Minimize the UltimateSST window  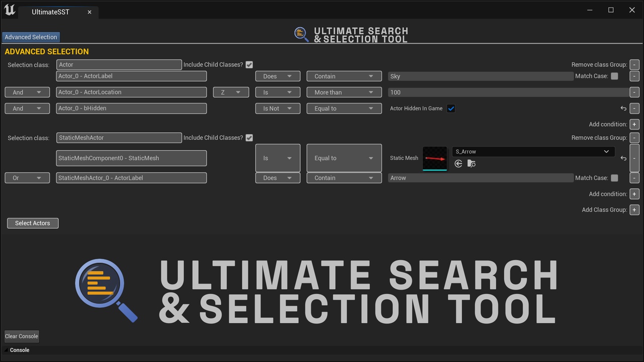coord(589,10)
